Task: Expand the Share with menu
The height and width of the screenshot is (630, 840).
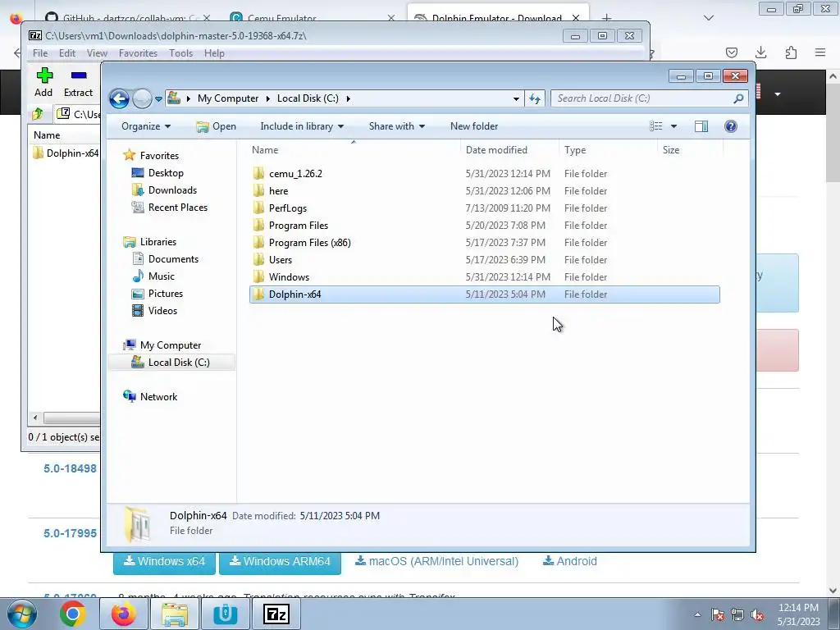Action: tap(396, 126)
